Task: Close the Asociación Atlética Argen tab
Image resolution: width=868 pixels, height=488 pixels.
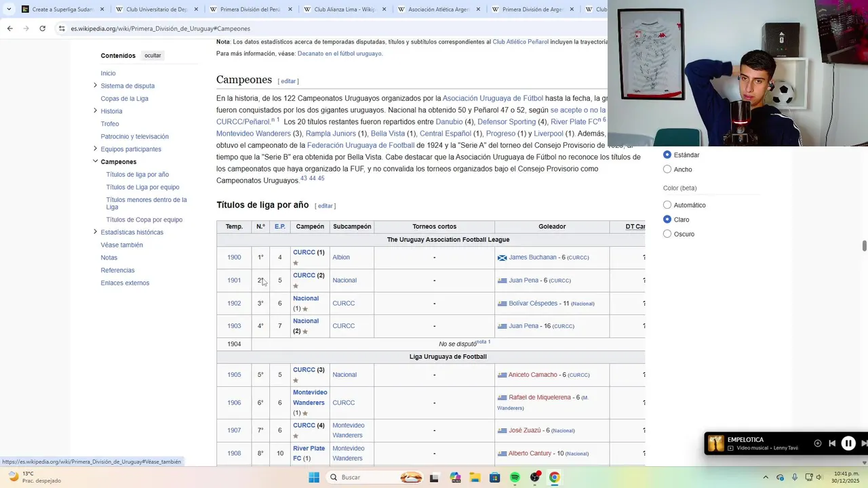Action: [478, 9]
